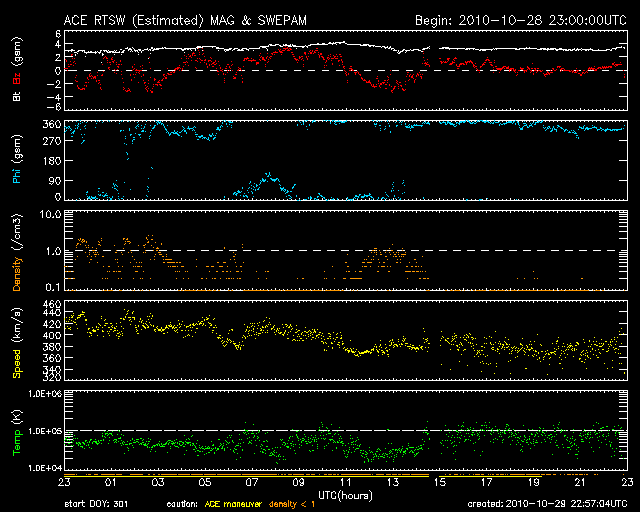Viewport: 640px width, 512px height.
Task: Click the yellow 'ACE maneuver' legend text
Action: coord(233,505)
